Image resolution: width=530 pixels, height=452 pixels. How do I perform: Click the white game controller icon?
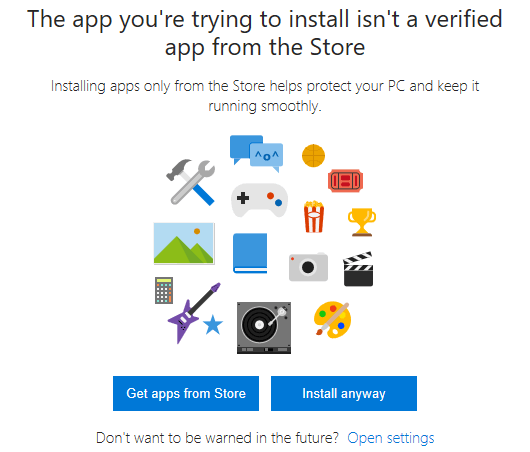pyautogui.click(x=259, y=200)
